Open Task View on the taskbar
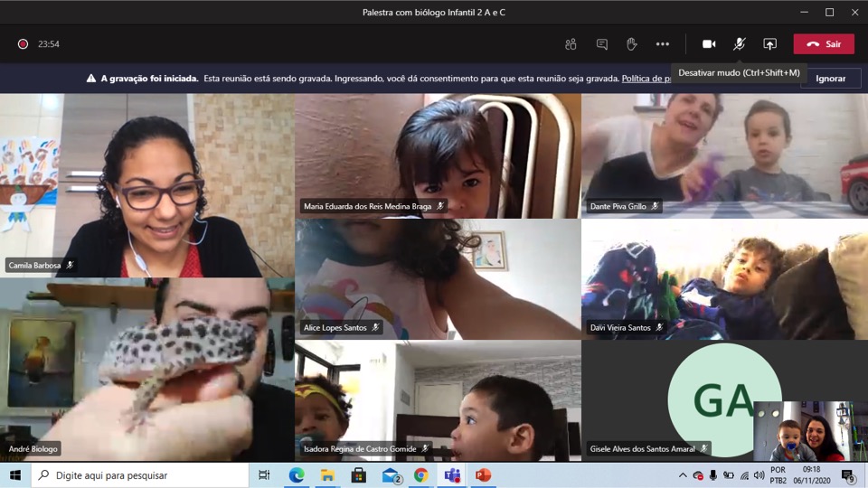Viewport: 868px width, 488px height. [x=264, y=475]
